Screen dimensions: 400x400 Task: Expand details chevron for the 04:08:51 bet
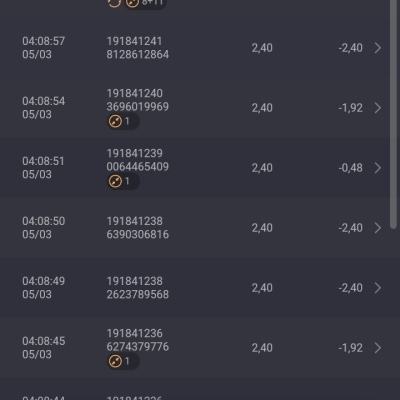coord(378,168)
